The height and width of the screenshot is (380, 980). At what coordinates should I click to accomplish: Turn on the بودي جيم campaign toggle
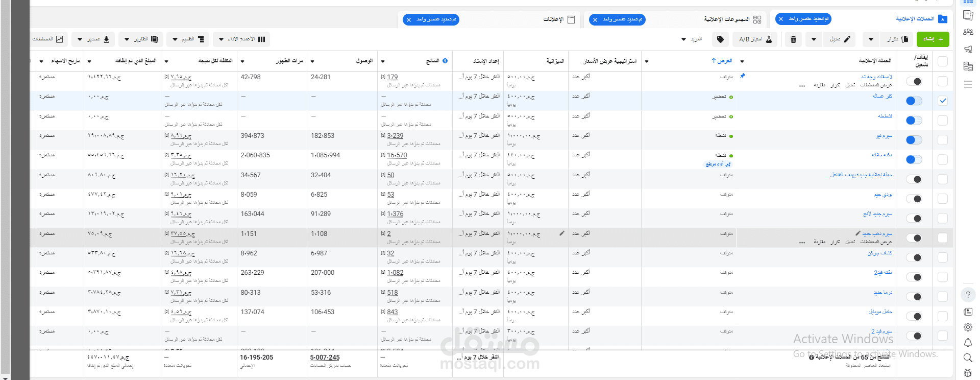pos(914,199)
